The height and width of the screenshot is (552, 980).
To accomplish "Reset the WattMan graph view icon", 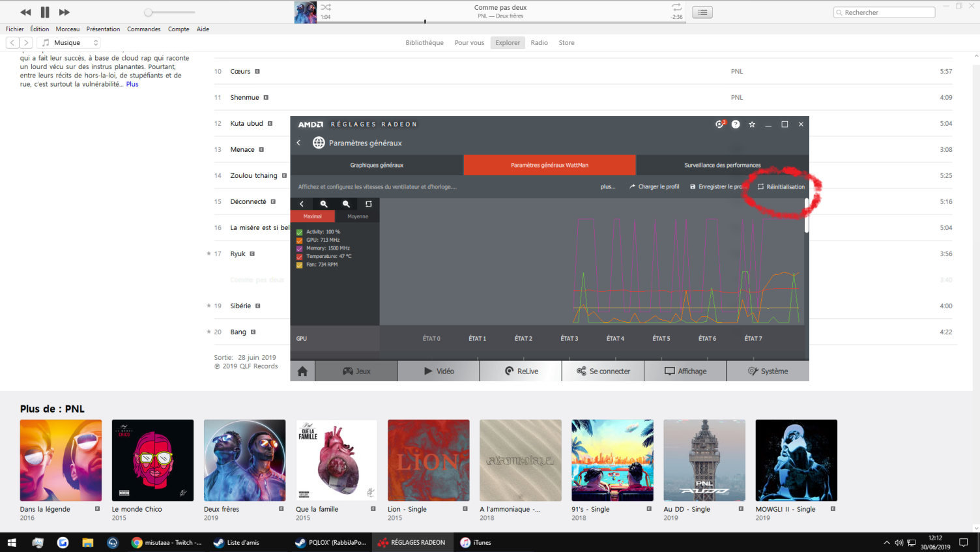I will pos(368,204).
